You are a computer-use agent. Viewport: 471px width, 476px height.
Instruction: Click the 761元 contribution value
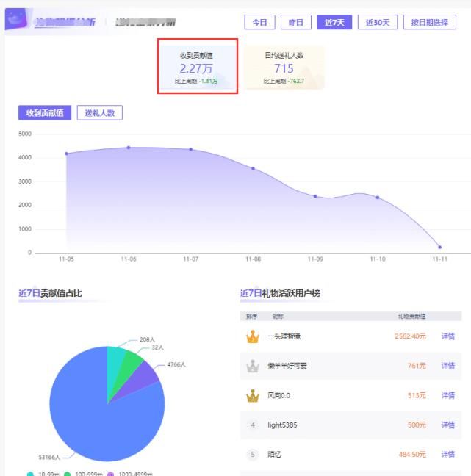click(x=417, y=366)
